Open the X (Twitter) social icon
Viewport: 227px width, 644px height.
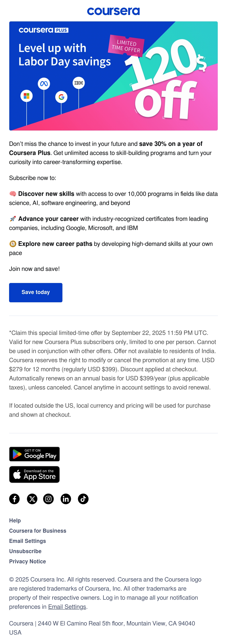(x=32, y=499)
